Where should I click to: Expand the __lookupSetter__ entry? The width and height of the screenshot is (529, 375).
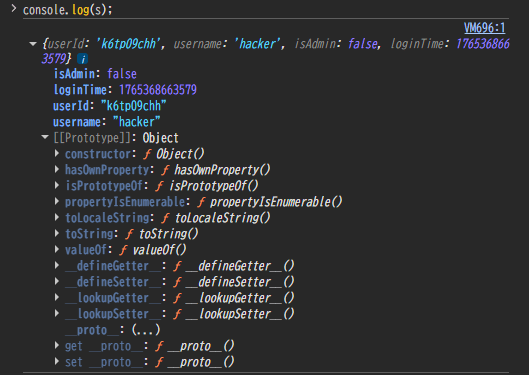click(x=57, y=314)
